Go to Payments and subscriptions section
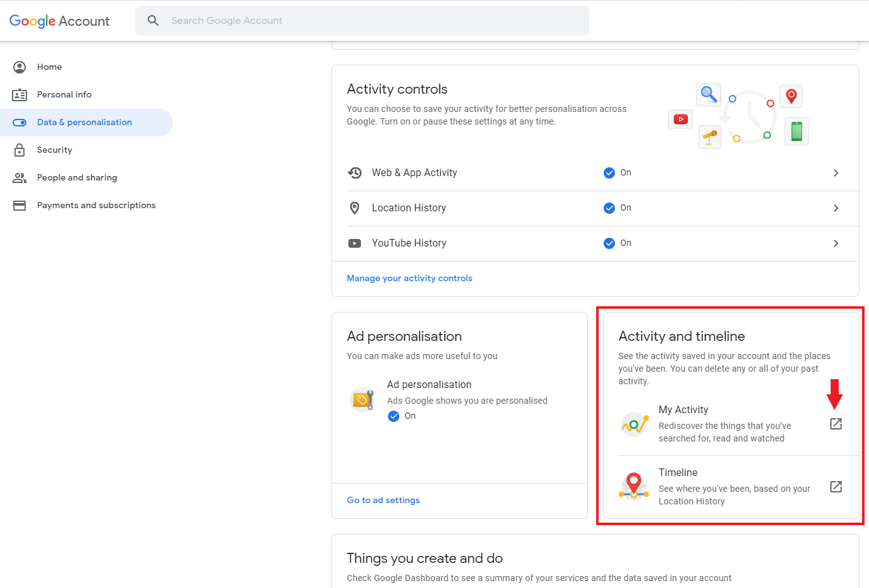869x588 pixels. pos(96,205)
